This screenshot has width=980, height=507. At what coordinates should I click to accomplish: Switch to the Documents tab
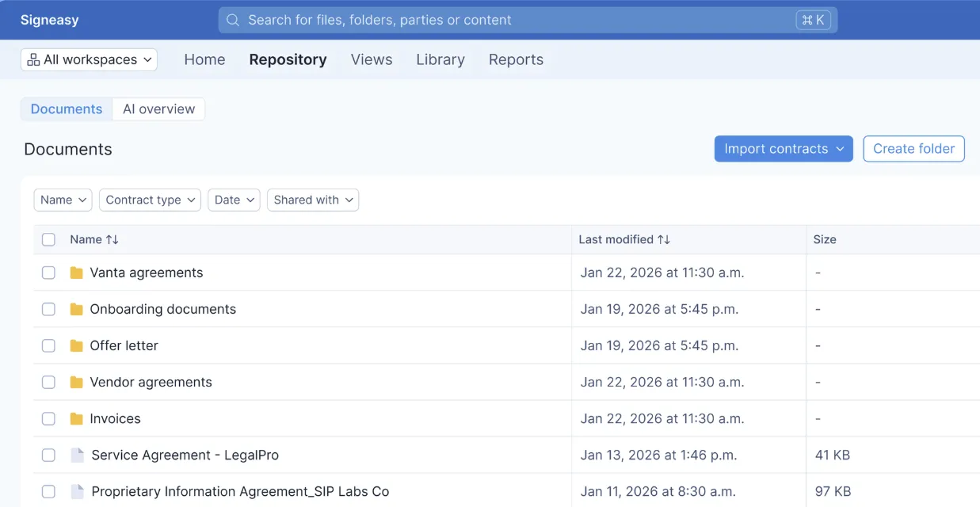tap(67, 109)
